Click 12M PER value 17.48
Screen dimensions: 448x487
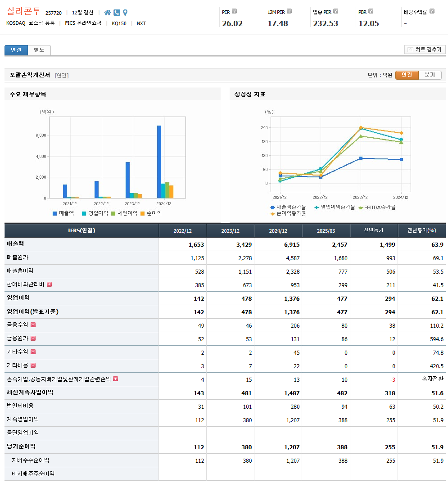click(x=278, y=23)
